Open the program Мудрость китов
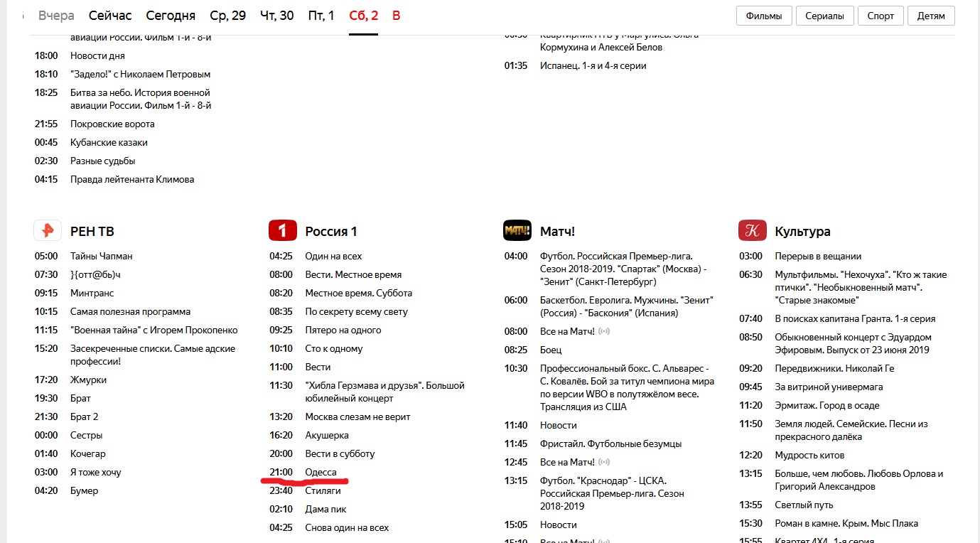Screen dimensions: 980x543 point(809,455)
